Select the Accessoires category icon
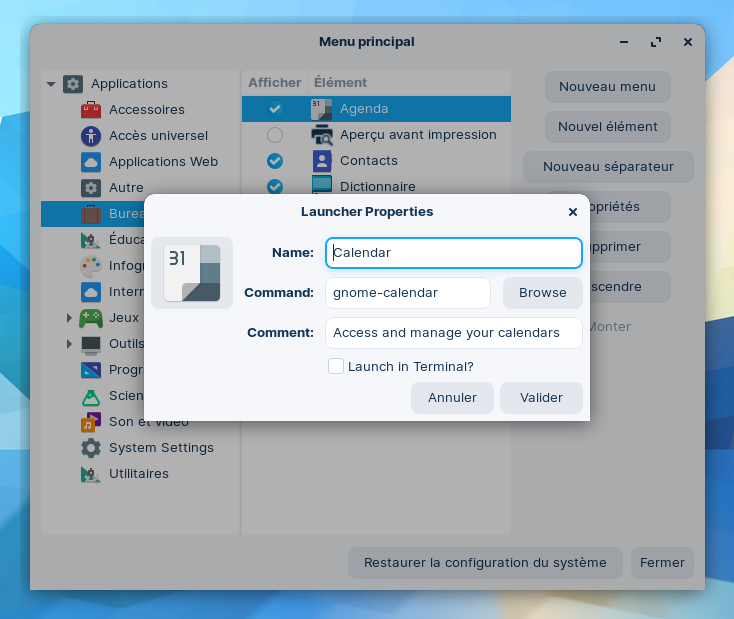 click(91, 110)
